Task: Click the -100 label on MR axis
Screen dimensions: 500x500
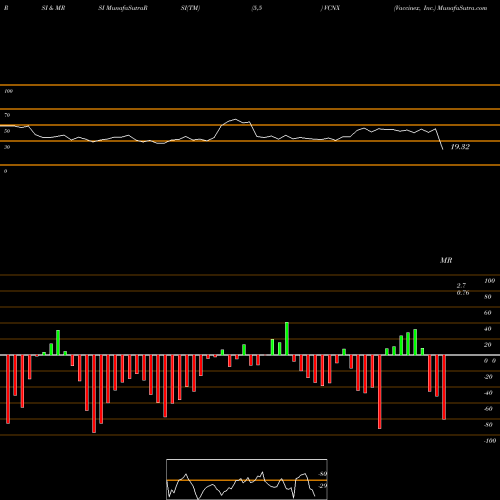Action: coord(489,441)
